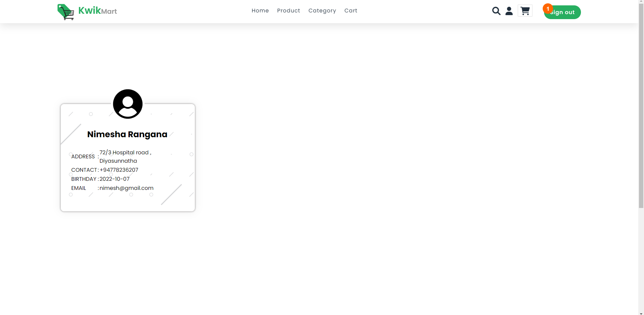This screenshot has height=315, width=644.
Task: Click the user profile icon
Action: 509,11
